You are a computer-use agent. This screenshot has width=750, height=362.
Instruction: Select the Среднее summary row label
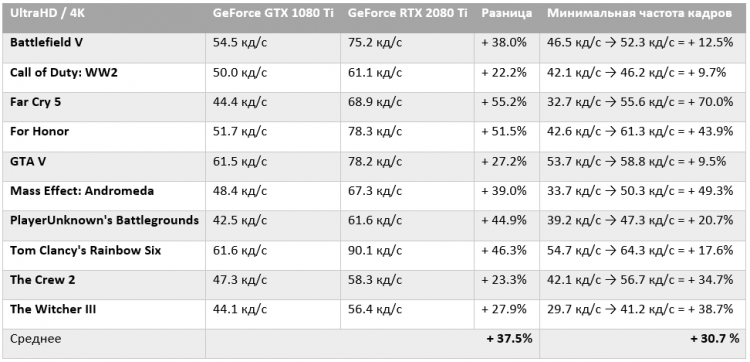pos(36,339)
